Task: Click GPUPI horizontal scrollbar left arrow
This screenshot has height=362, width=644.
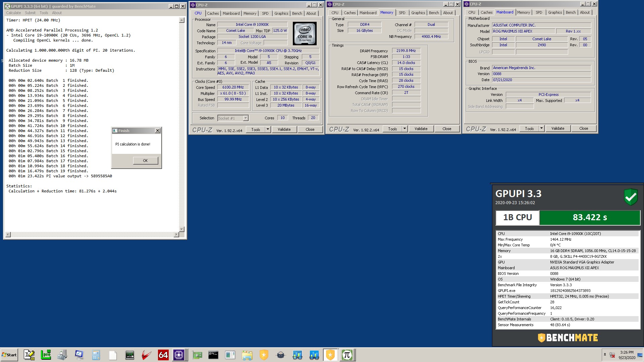Action: coord(8,235)
